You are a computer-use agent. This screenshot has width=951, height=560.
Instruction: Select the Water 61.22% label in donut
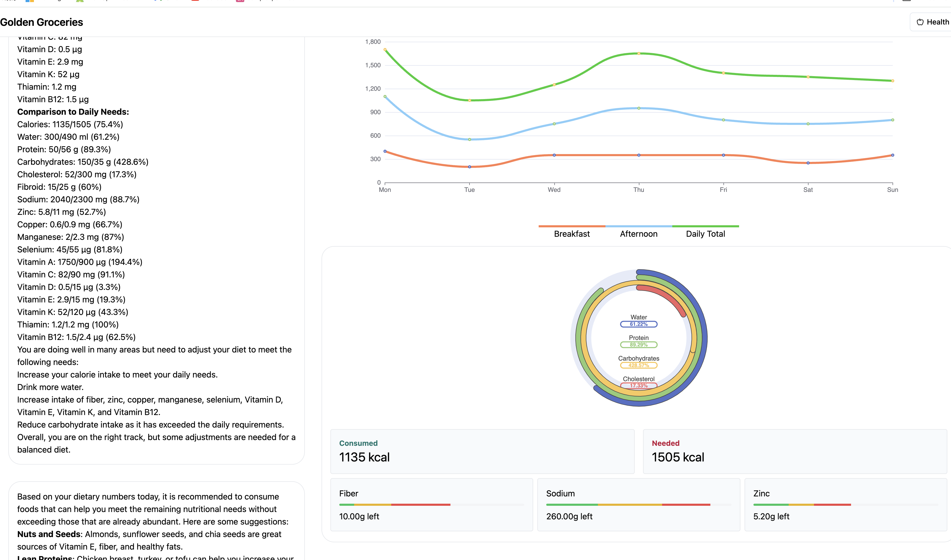coord(639,324)
